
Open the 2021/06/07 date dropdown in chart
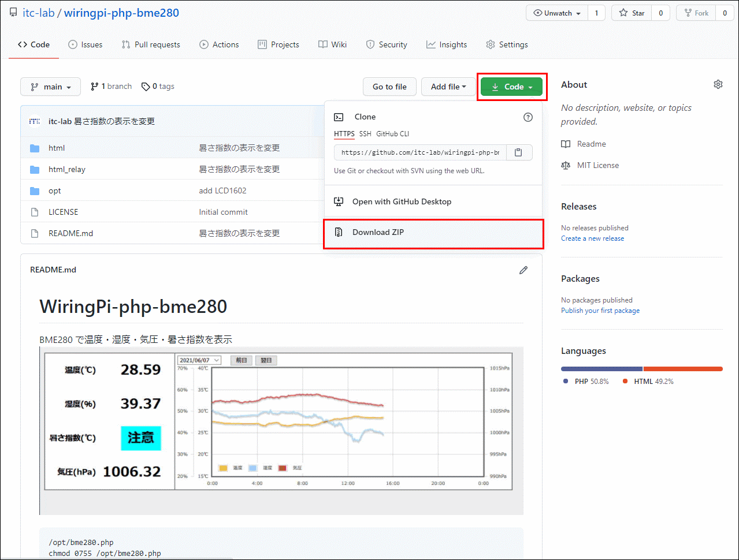coord(199,360)
